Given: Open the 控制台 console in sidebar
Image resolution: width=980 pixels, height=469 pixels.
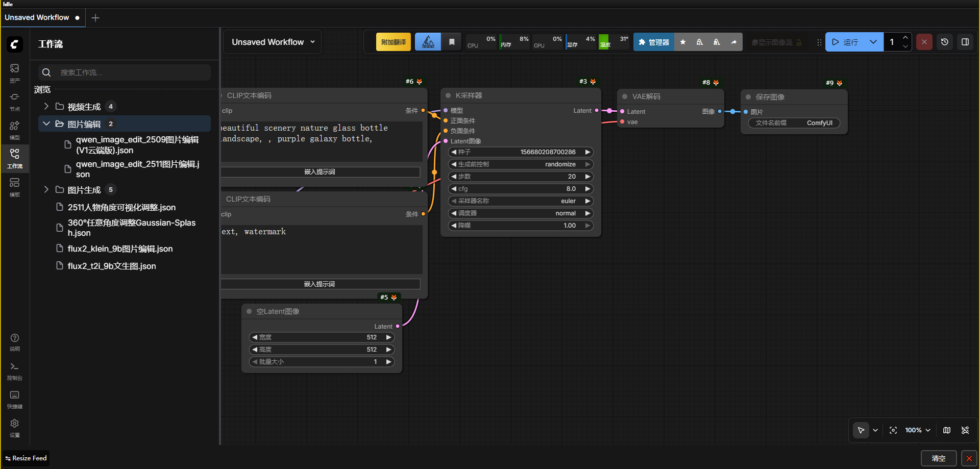Looking at the screenshot, I should point(14,371).
